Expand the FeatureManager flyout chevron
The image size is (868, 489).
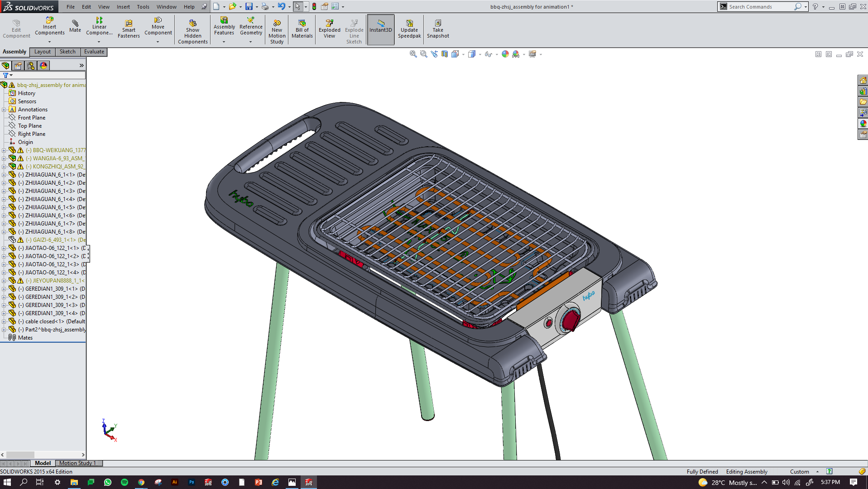(x=82, y=66)
